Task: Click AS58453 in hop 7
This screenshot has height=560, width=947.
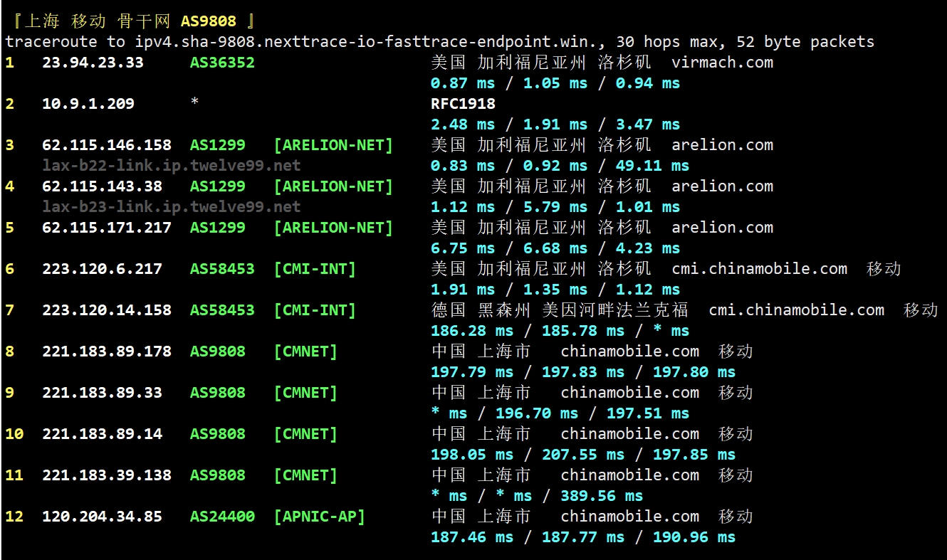Action: [x=222, y=310]
